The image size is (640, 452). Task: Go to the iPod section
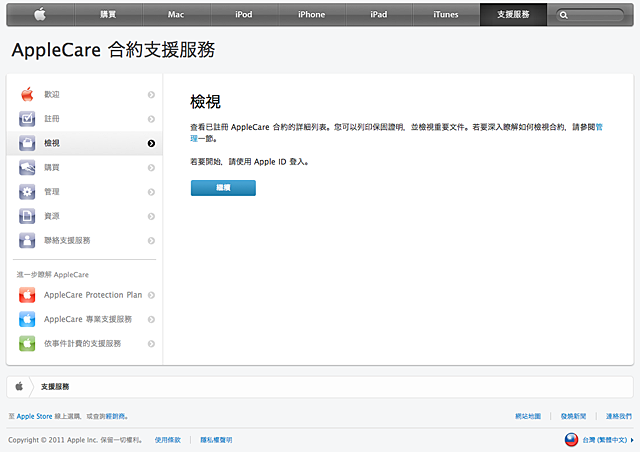tap(244, 15)
